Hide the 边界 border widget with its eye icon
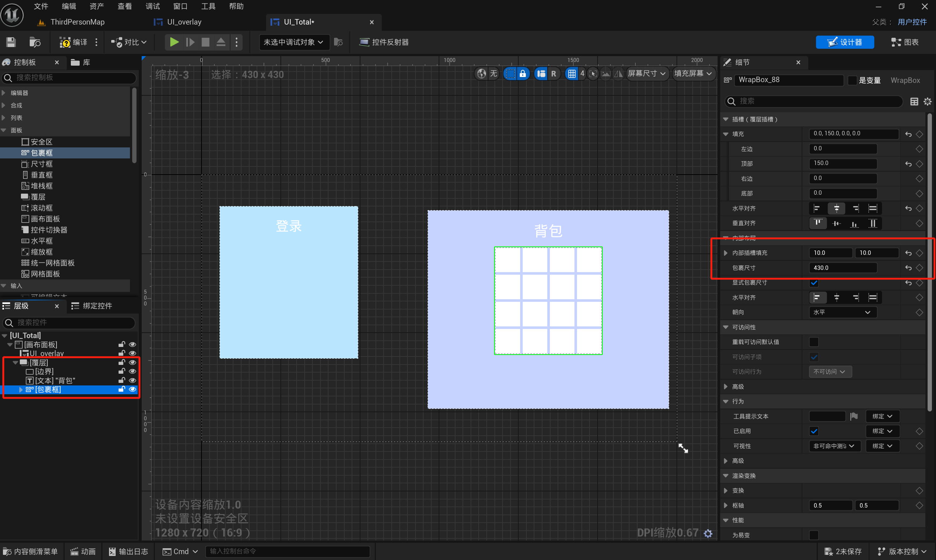The width and height of the screenshot is (936, 560). coord(133,371)
